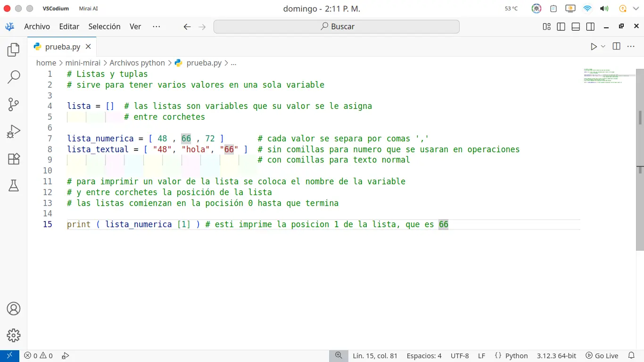Open the clipboard tray icon
Image resolution: width=644 pixels, height=362 pixels.
(x=554, y=8)
